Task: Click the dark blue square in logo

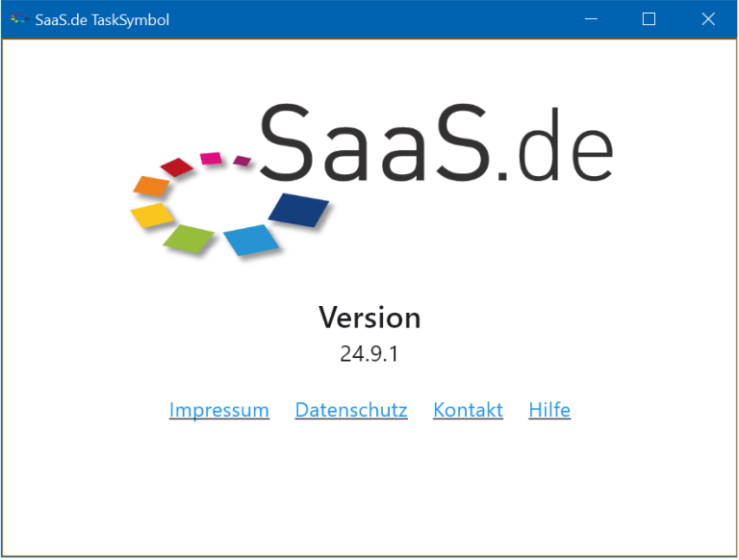Action: pyautogui.click(x=298, y=210)
